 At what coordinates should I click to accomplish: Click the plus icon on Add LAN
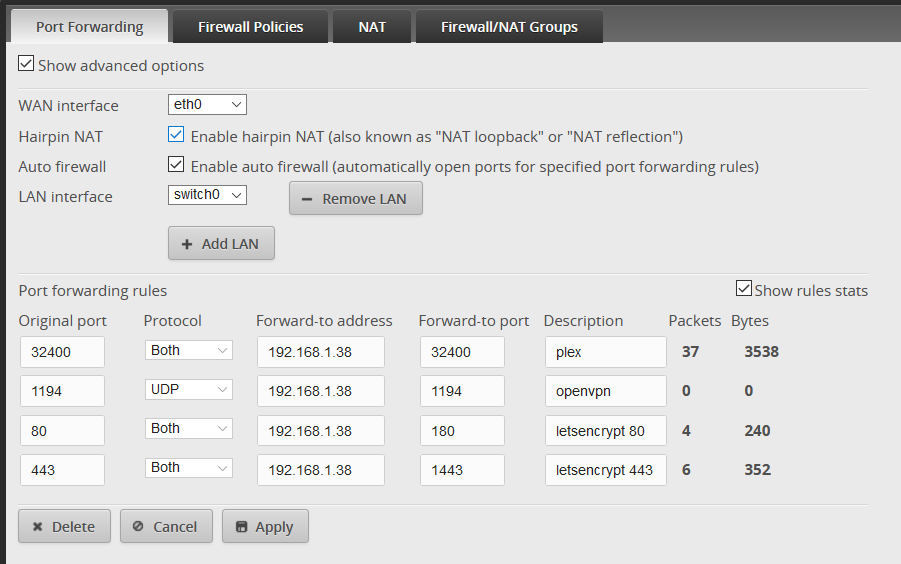187,244
